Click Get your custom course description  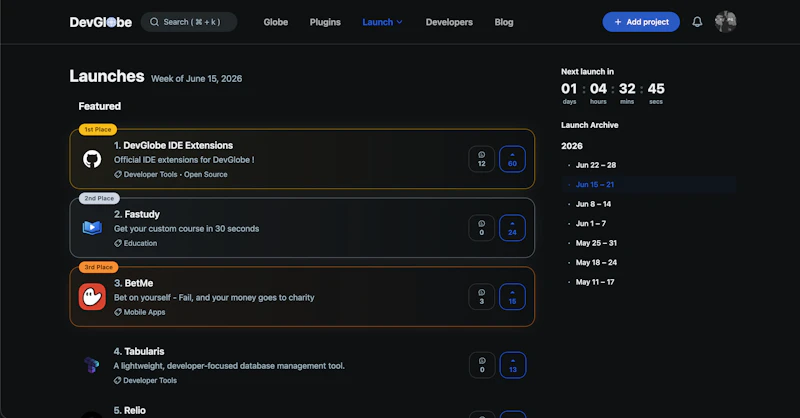point(186,229)
